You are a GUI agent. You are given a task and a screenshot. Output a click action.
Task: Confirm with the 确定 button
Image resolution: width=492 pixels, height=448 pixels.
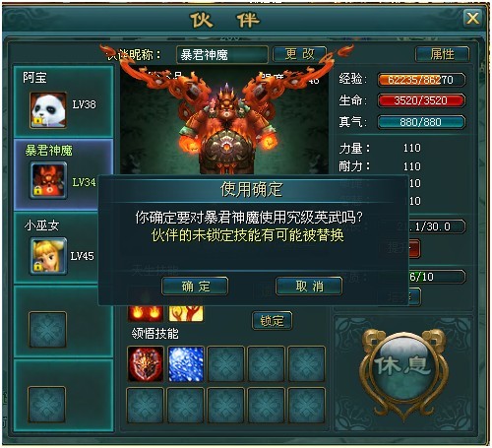point(195,287)
